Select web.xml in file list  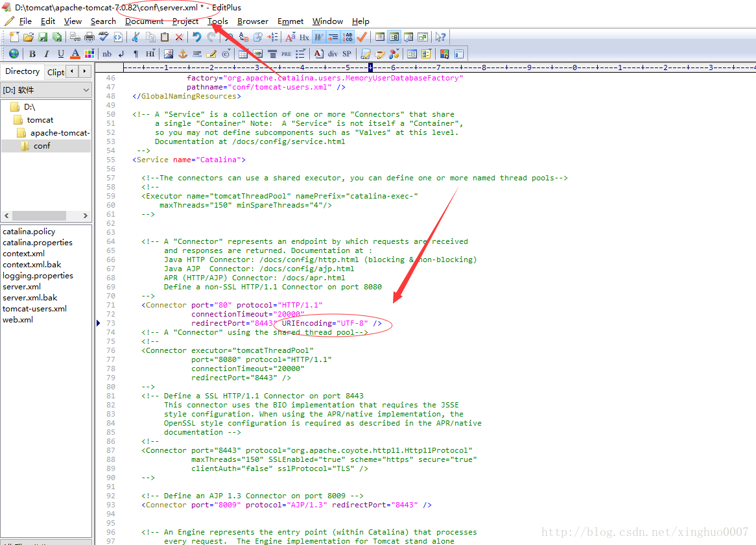(18, 320)
